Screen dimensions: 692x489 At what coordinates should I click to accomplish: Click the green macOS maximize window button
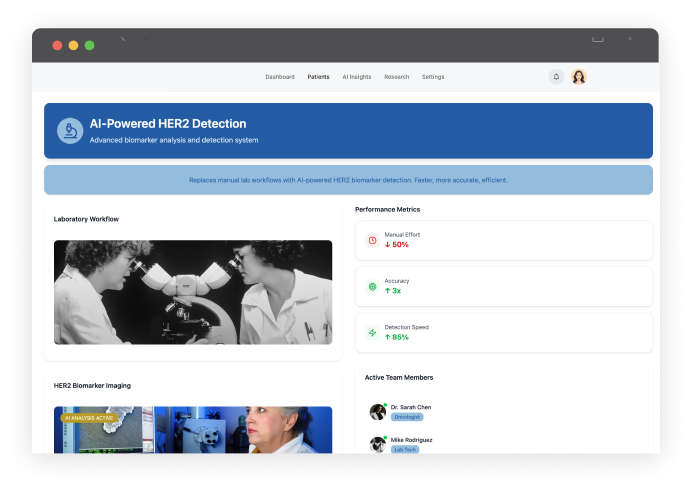pos(90,45)
